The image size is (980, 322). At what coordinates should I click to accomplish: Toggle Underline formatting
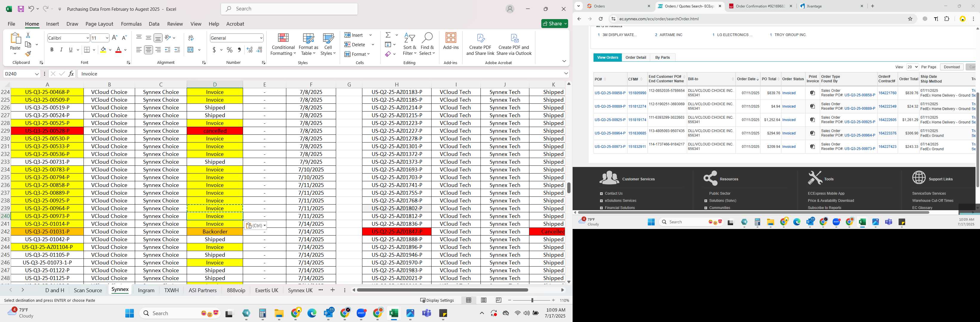(70, 50)
